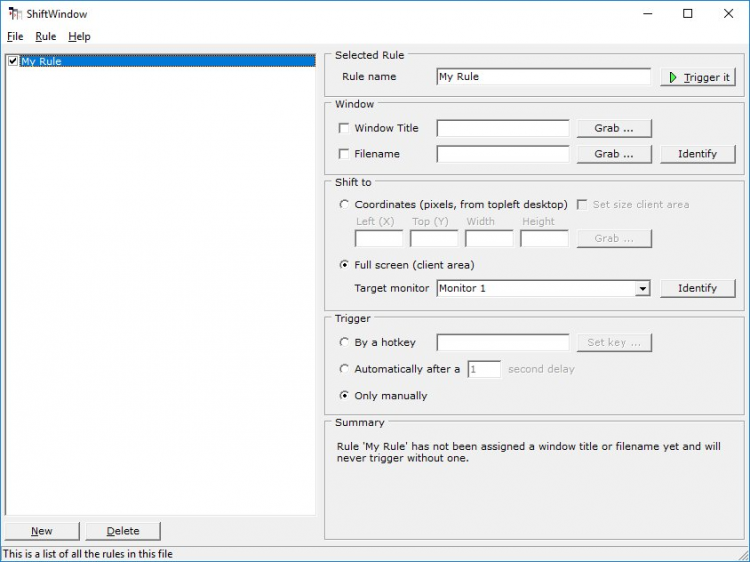Screen dimensions: 750x562
Task: Maximize the ShiftWindow window
Action: 687,13
